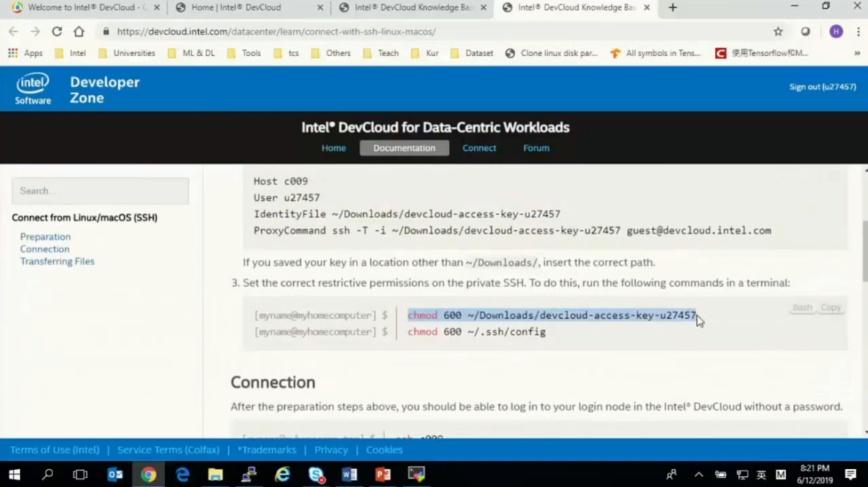Viewport: 868px width, 487px height.
Task: Click the browser forward arrow
Action: (x=35, y=31)
